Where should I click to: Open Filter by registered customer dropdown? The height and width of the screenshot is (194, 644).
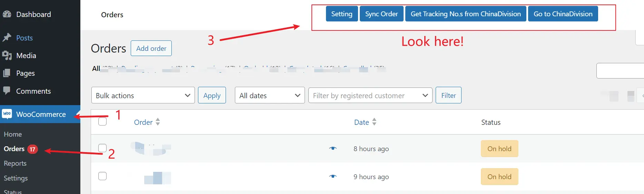pyautogui.click(x=370, y=95)
